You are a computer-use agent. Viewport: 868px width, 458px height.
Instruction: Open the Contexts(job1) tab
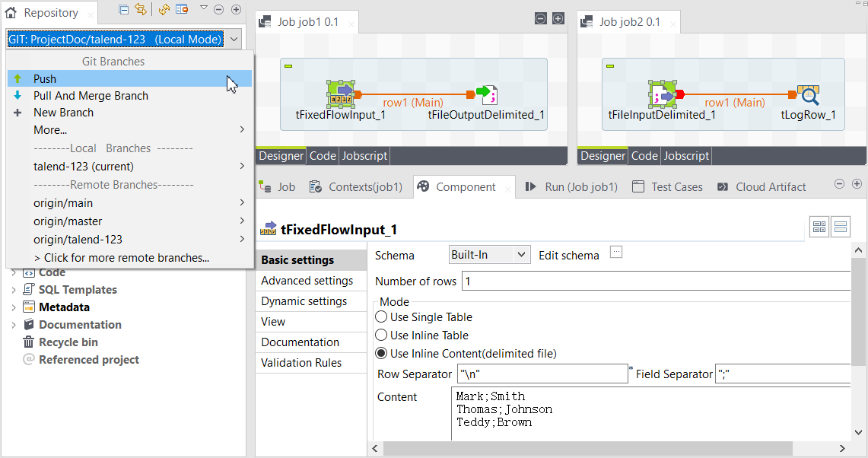click(x=356, y=187)
